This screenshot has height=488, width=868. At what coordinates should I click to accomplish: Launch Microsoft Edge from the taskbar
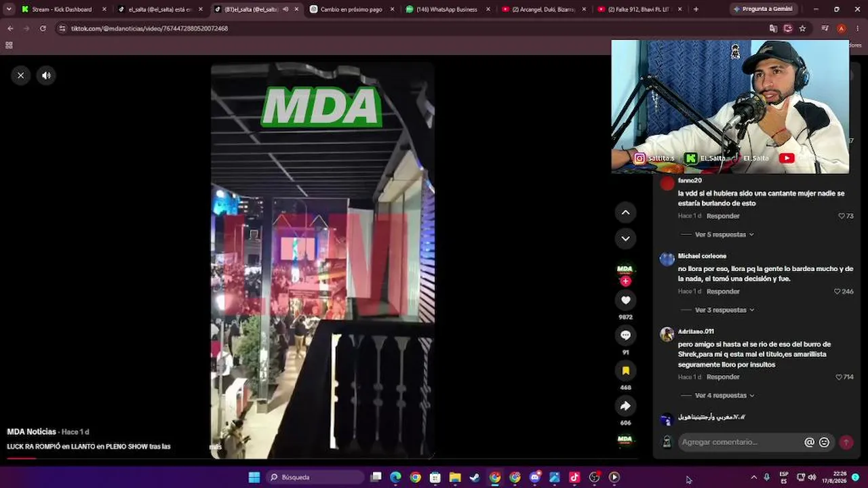point(395,477)
